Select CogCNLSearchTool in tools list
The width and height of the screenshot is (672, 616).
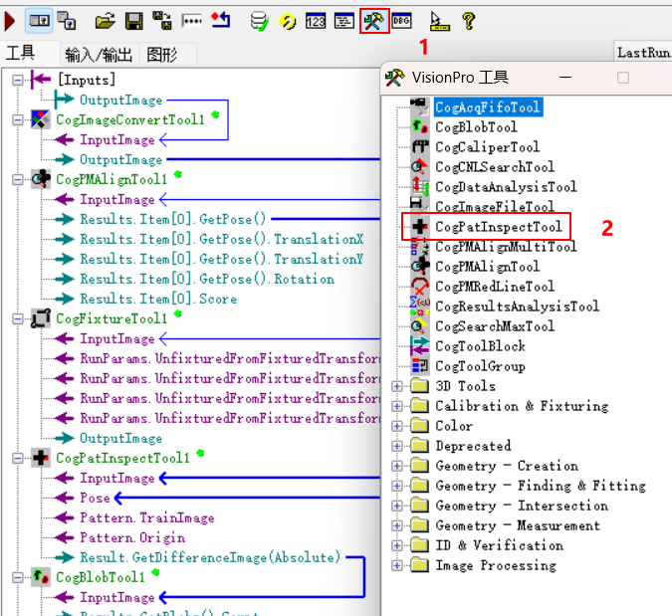[495, 166]
